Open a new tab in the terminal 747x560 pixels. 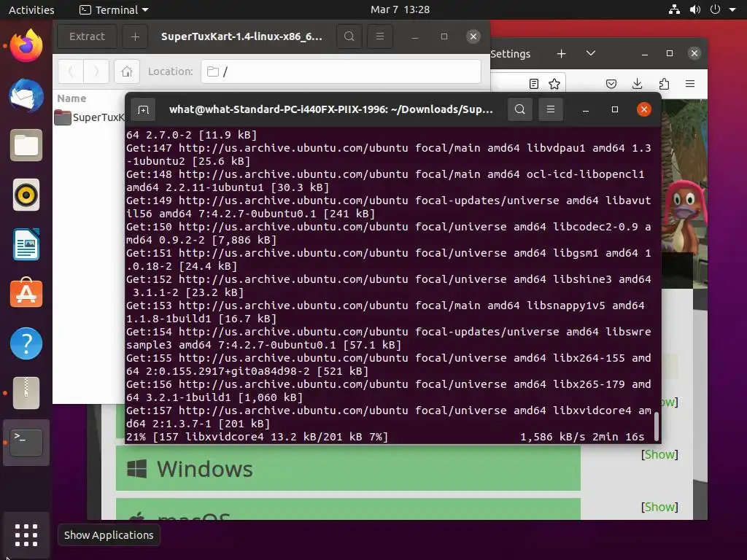[143, 110]
